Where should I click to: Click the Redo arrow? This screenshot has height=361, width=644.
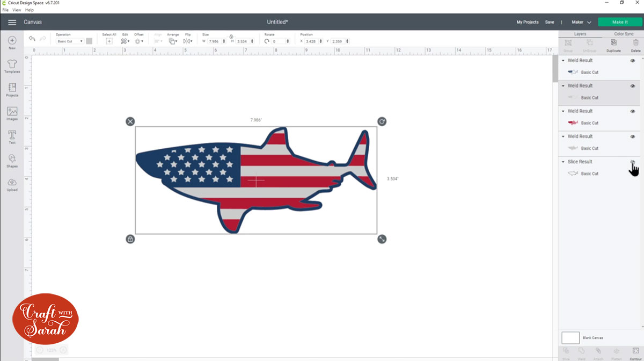pyautogui.click(x=42, y=39)
